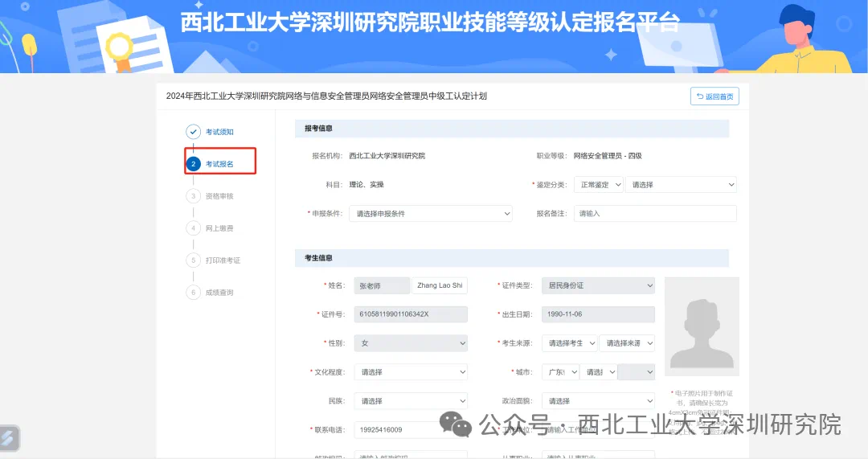
Task: Click the 理论、实操 subject text
Action: (x=366, y=185)
